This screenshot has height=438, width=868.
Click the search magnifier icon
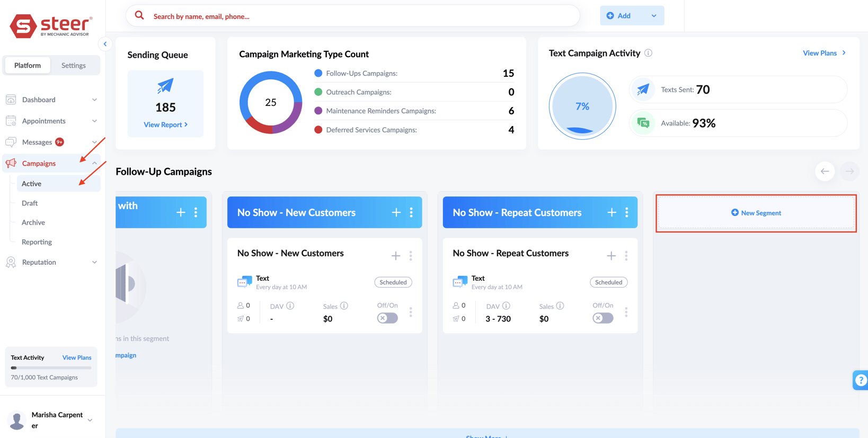click(139, 16)
